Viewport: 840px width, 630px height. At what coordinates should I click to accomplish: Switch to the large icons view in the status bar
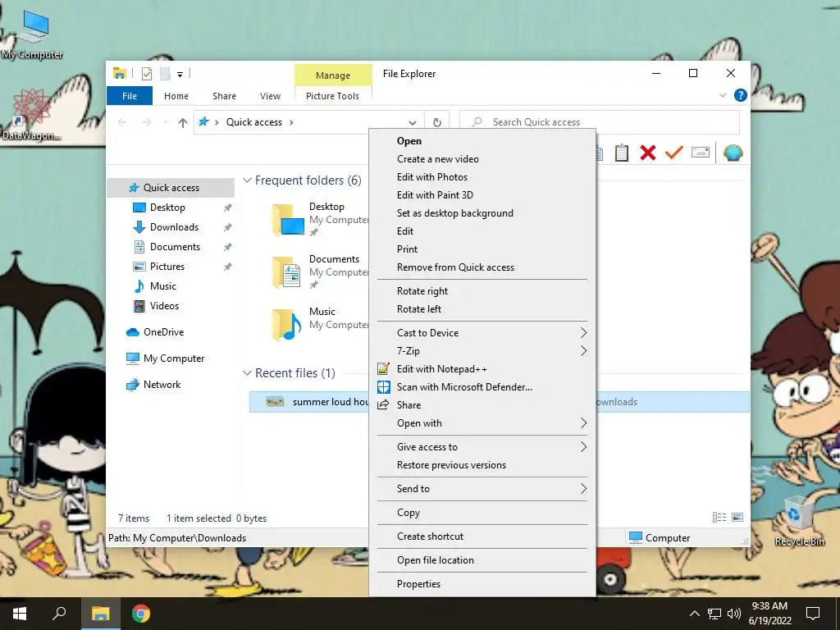click(737, 518)
